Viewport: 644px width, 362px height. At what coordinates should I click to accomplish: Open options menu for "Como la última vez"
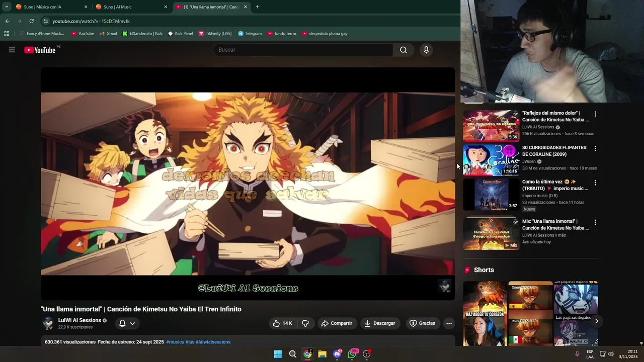595,183
